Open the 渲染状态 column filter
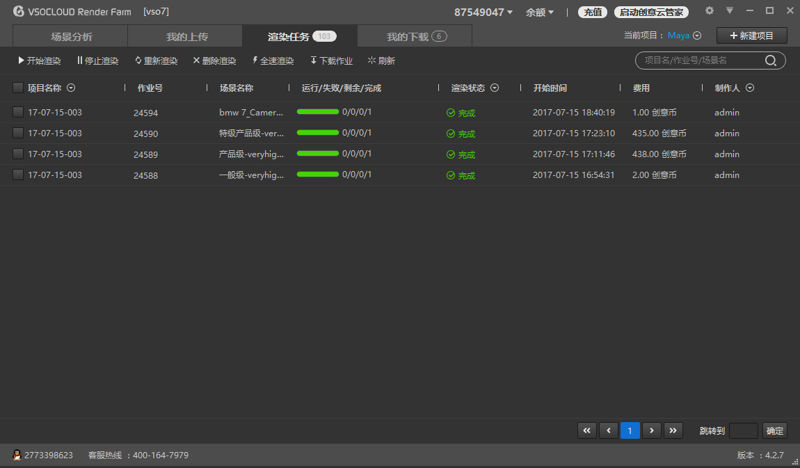The height and width of the screenshot is (468, 800). point(494,88)
